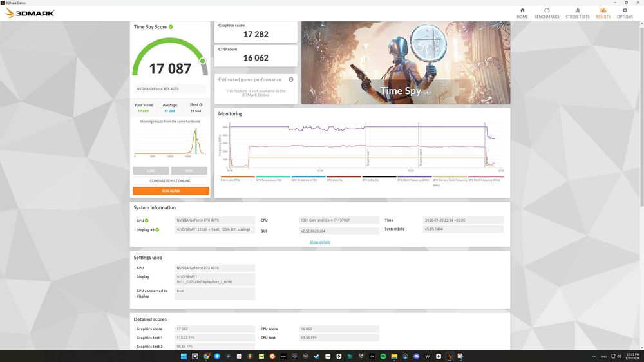The width and height of the screenshot is (644, 362).
Task: Toggle the GPU Clock Frequency legend line
Action: click(486, 178)
